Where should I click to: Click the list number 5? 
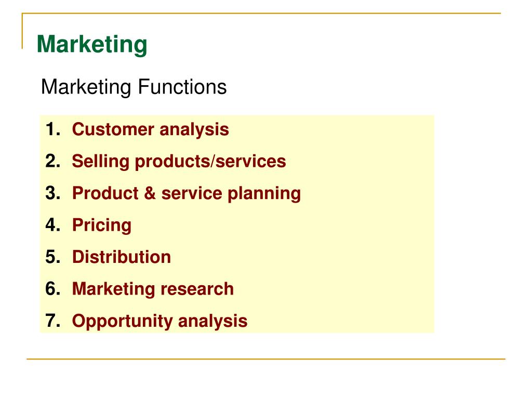coord(52,257)
